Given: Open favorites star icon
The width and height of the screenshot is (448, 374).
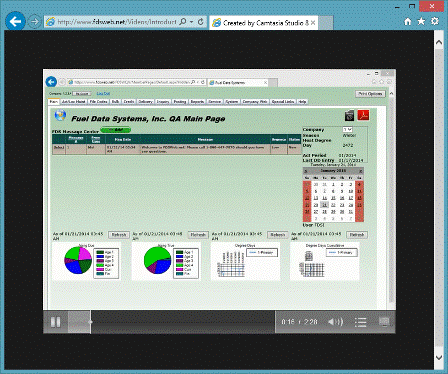Looking at the screenshot, I should click(421, 21).
